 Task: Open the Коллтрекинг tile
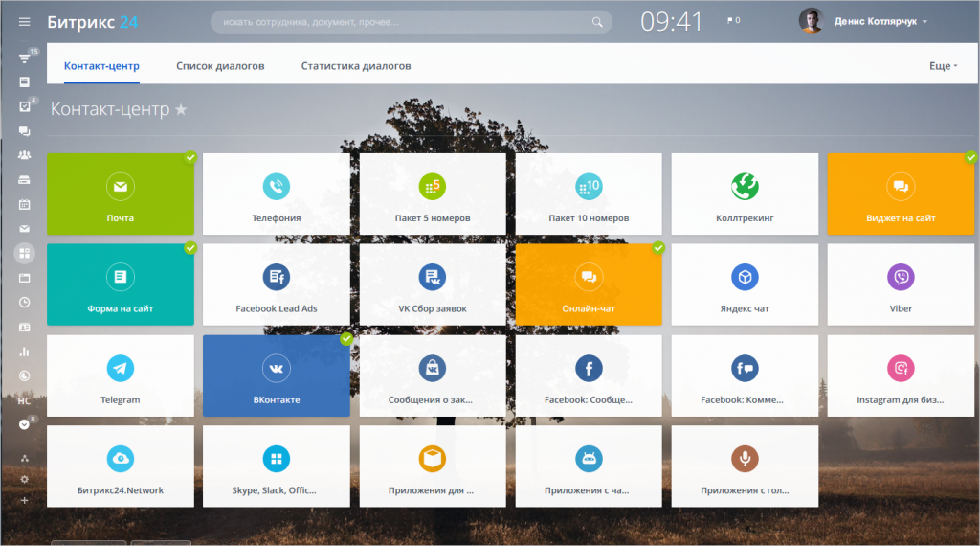(745, 193)
